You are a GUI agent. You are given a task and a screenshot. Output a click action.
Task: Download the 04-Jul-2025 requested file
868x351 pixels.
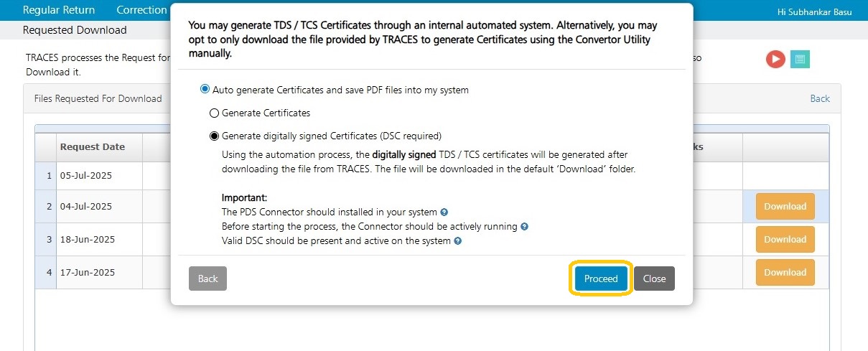(785, 206)
